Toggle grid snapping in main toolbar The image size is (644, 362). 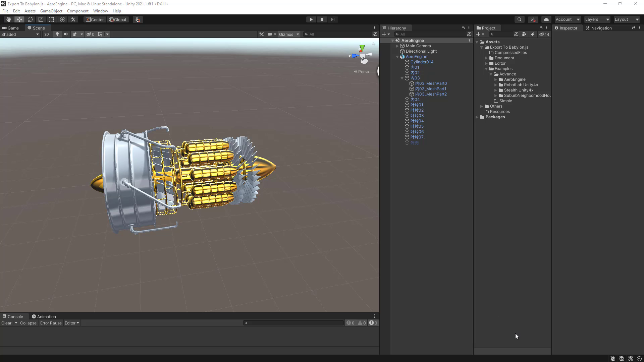click(138, 19)
